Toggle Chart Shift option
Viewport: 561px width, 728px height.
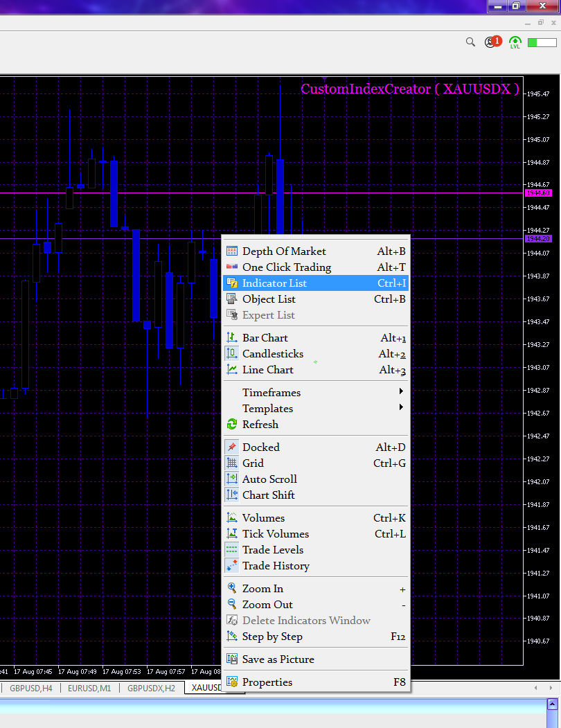pyautogui.click(x=316, y=495)
